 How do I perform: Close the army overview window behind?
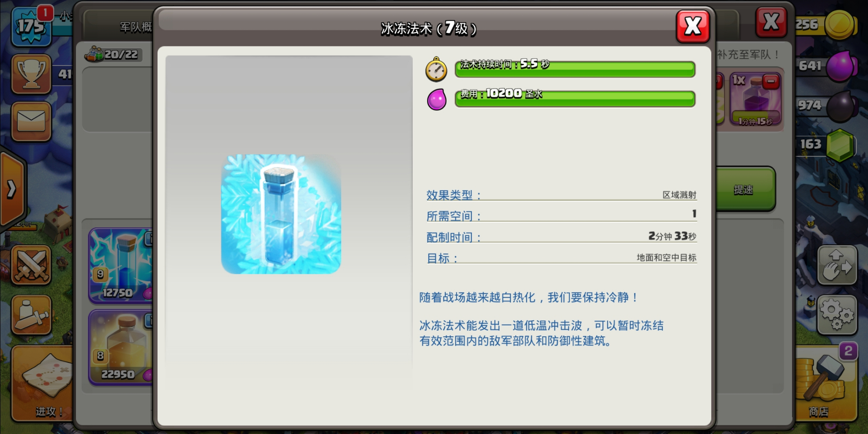click(x=771, y=22)
